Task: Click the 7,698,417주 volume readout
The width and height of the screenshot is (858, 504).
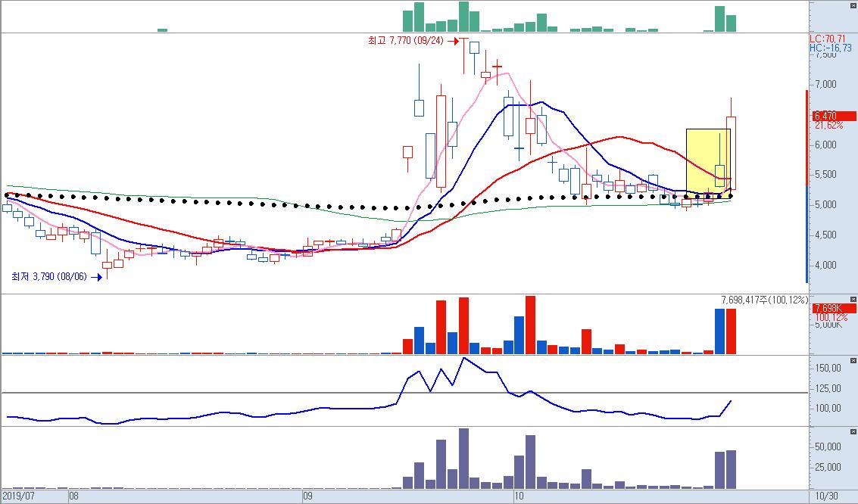Action: [764, 300]
